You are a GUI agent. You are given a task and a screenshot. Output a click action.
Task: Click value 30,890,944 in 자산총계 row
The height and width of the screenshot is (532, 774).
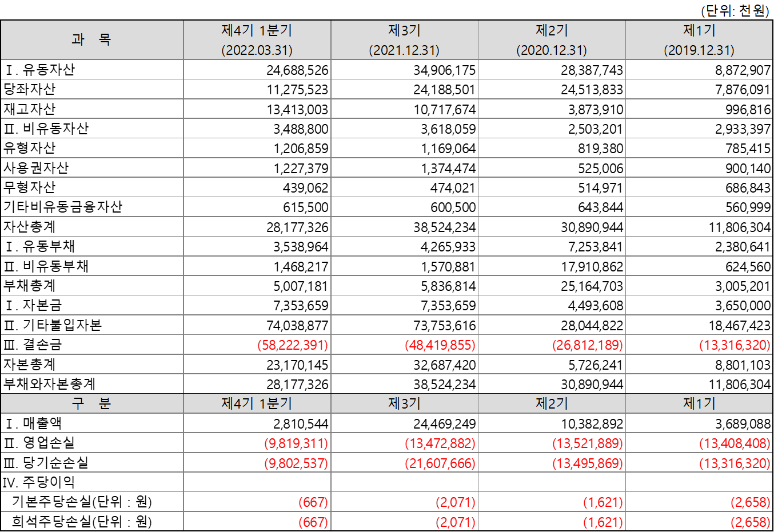pyautogui.click(x=592, y=227)
